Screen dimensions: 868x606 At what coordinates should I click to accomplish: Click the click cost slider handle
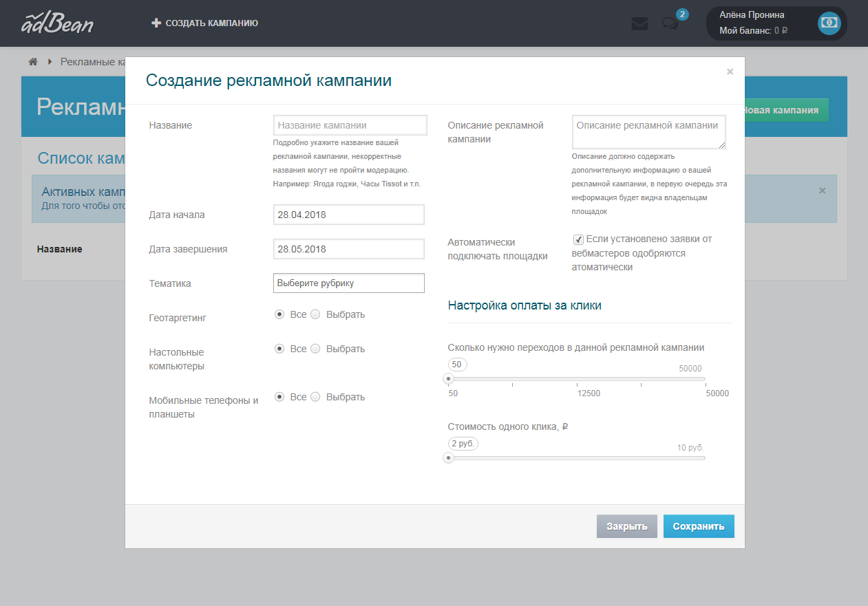point(448,457)
